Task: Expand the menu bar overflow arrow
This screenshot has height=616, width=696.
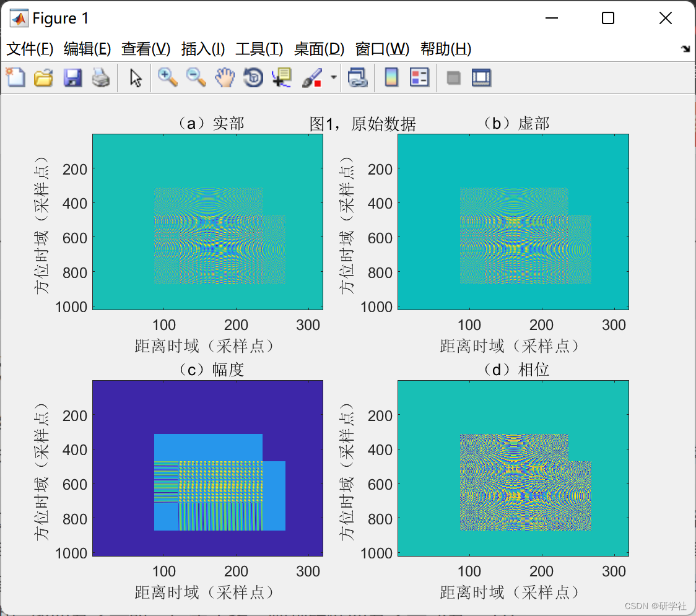Action: (685, 49)
